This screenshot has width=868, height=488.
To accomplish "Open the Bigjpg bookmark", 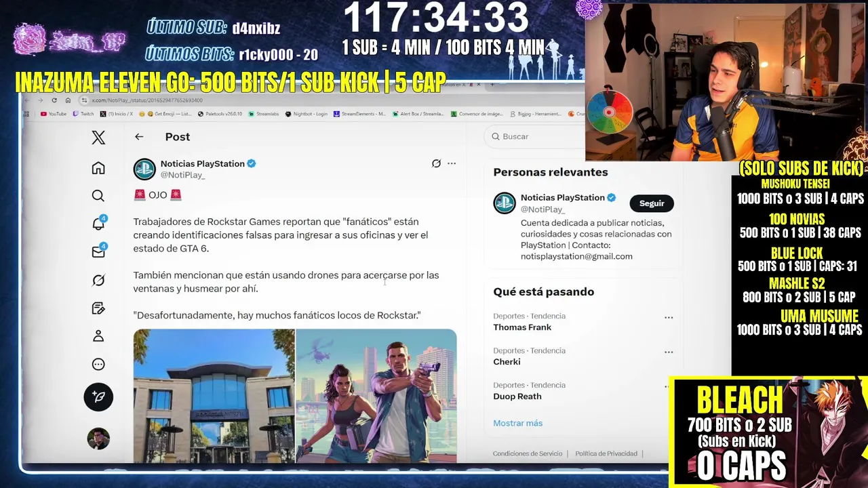I will click(x=535, y=114).
